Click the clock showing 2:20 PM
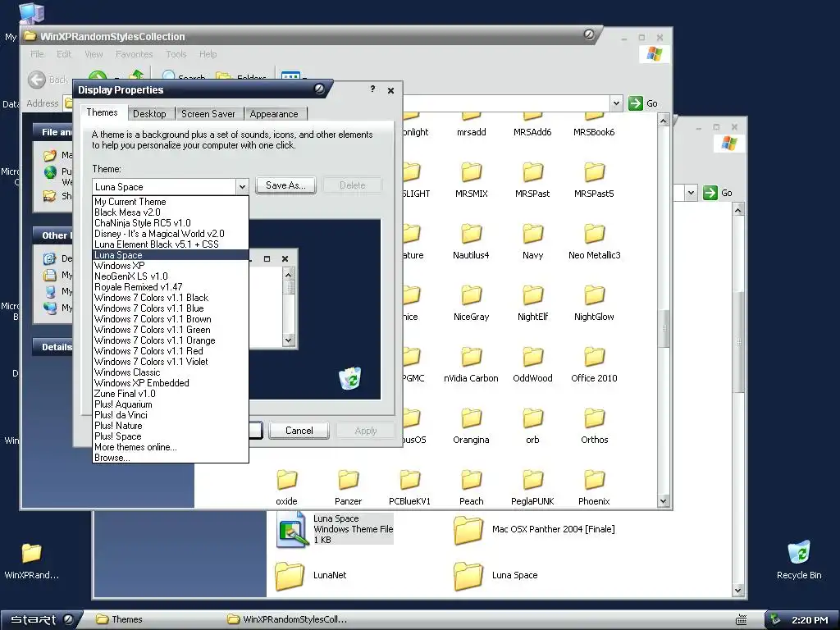Viewport: 840px width, 630px height. (810, 620)
